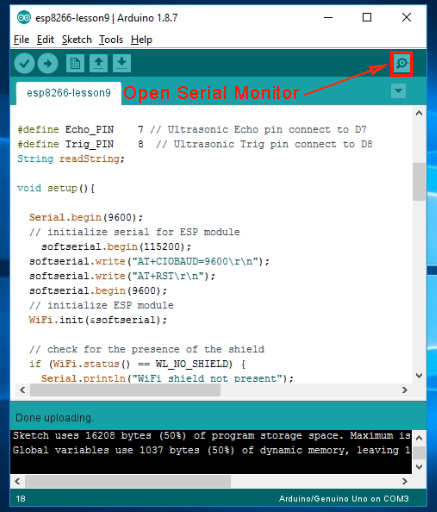Image resolution: width=437 pixels, height=512 pixels.
Task: Click the Open sketch up-arrow icon
Action: coord(98,63)
